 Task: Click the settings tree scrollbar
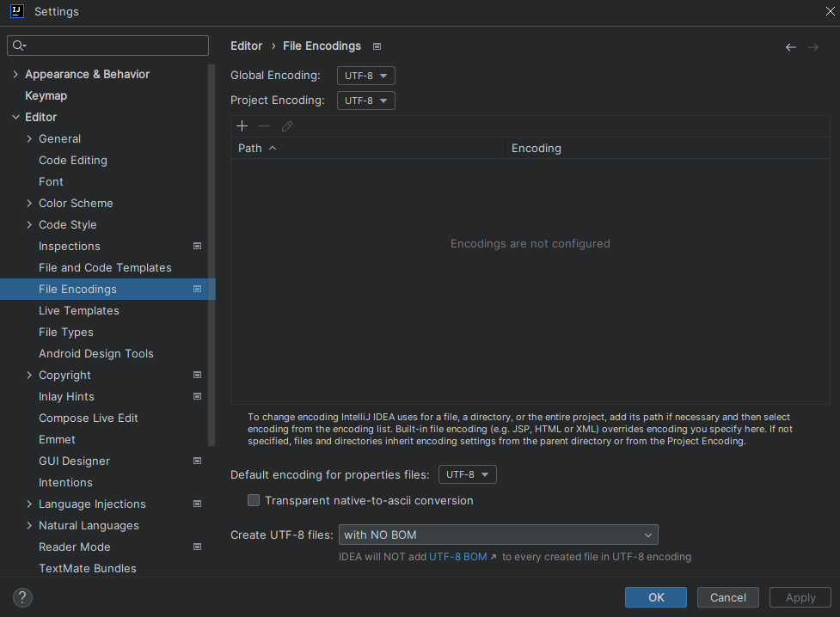[212, 255]
